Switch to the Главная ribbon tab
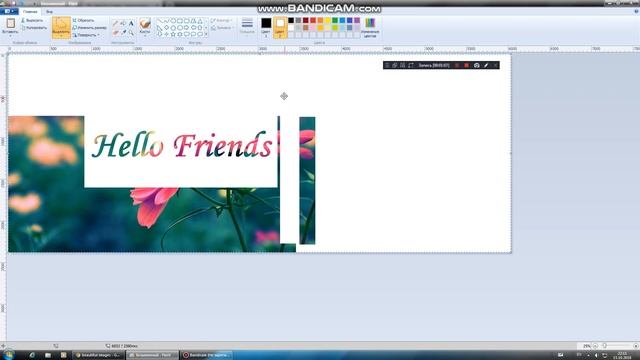 pos(30,11)
